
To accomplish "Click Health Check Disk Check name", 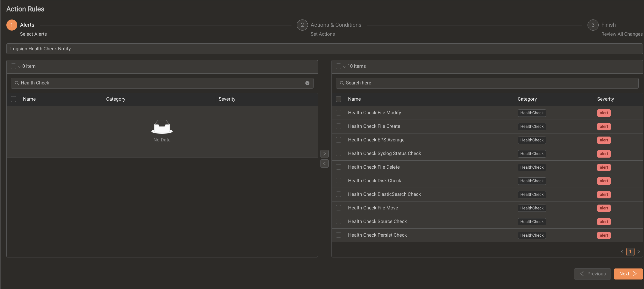I will coord(374,181).
